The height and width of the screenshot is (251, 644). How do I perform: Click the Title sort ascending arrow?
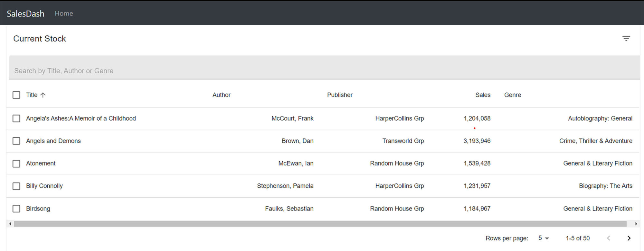[x=43, y=95]
